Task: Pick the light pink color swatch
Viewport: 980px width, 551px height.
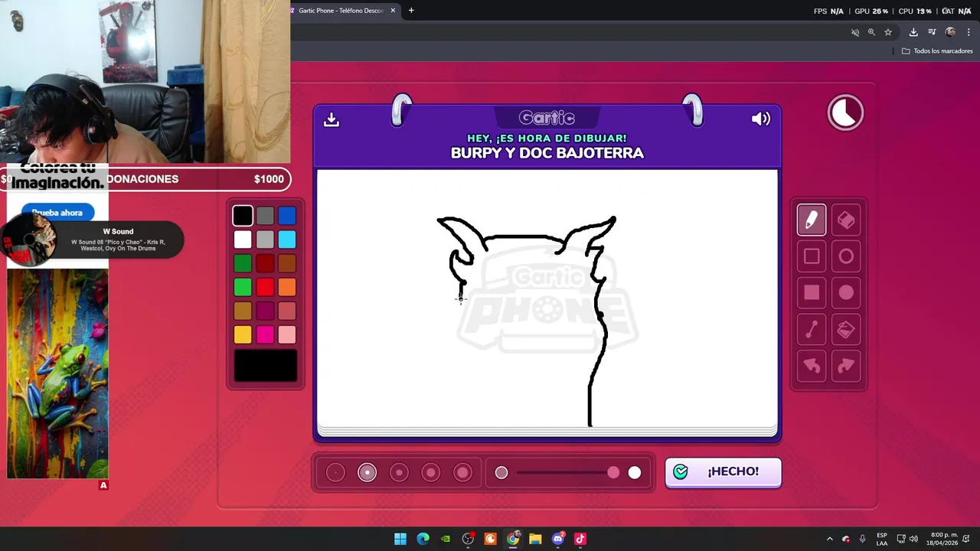Action: [x=287, y=334]
